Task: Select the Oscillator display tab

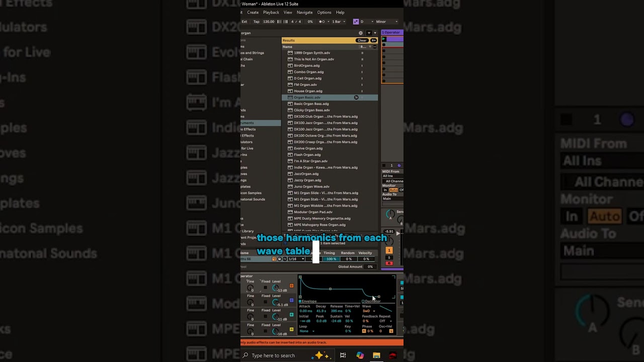Action: 371,301
